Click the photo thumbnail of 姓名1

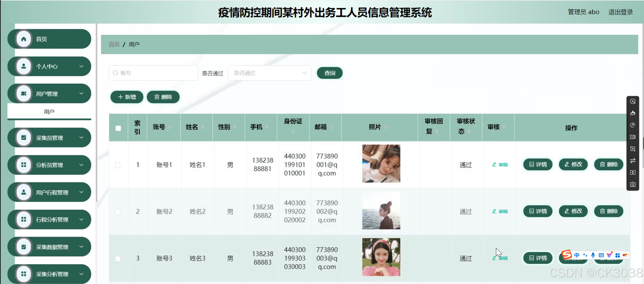pyautogui.click(x=381, y=164)
